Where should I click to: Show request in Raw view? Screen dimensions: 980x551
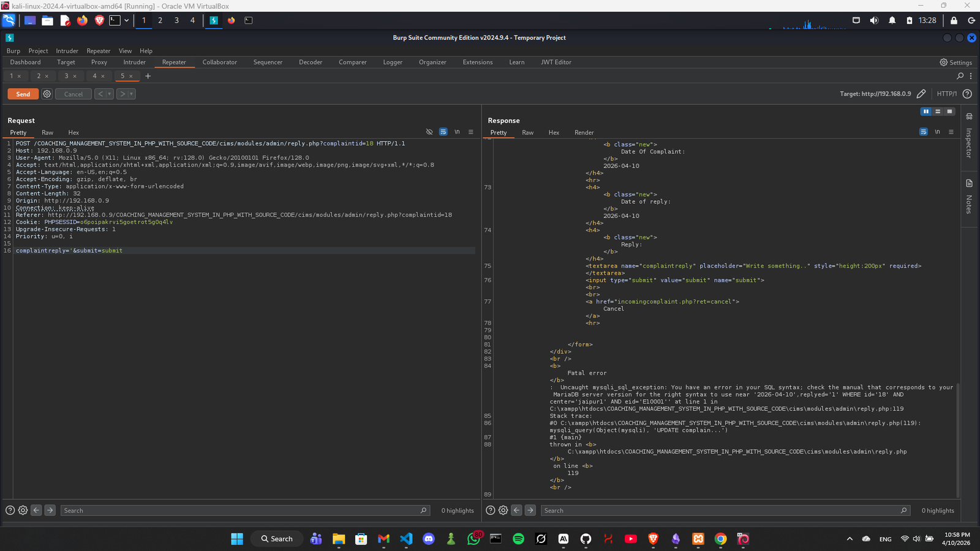[x=47, y=132]
